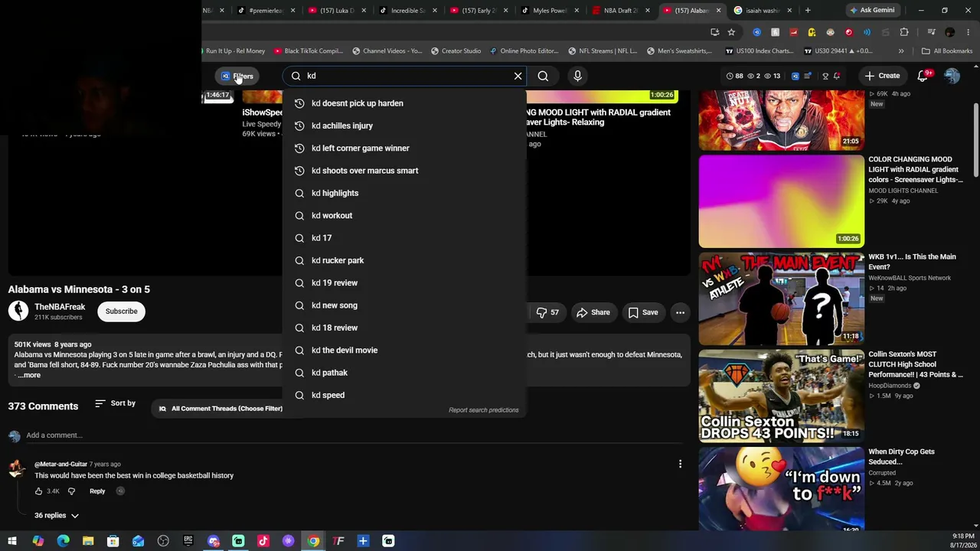Open YouTube notifications bell
The height and width of the screenshot is (551, 980).
[923, 75]
